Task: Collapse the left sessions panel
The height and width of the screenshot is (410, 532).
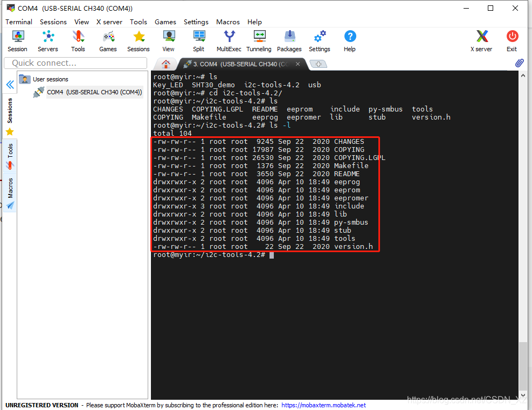Action: coord(10,84)
